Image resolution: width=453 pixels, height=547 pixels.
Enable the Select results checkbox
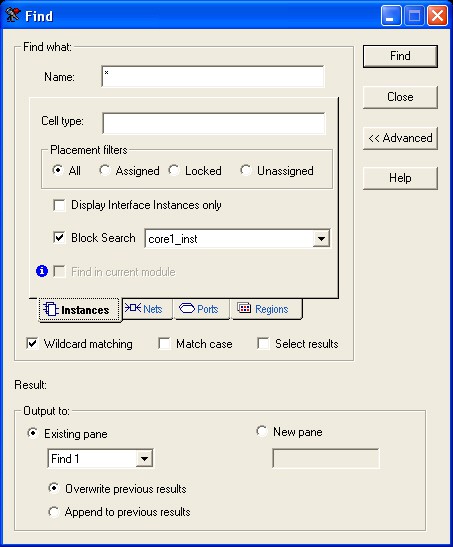[x=263, y=344]
